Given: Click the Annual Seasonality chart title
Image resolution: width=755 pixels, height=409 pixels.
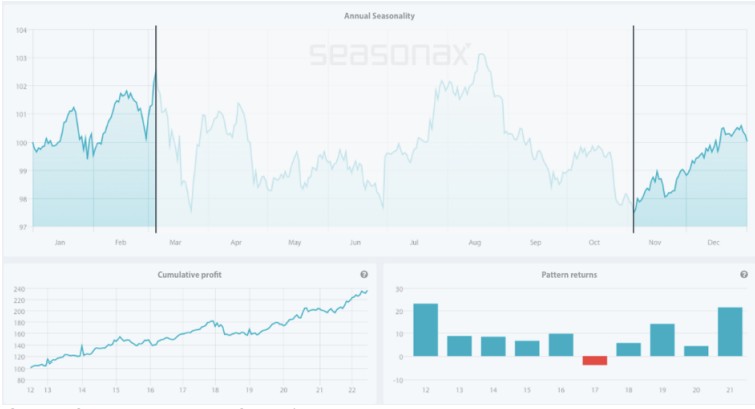Looking at the screenshot, I should pos(379,16).
